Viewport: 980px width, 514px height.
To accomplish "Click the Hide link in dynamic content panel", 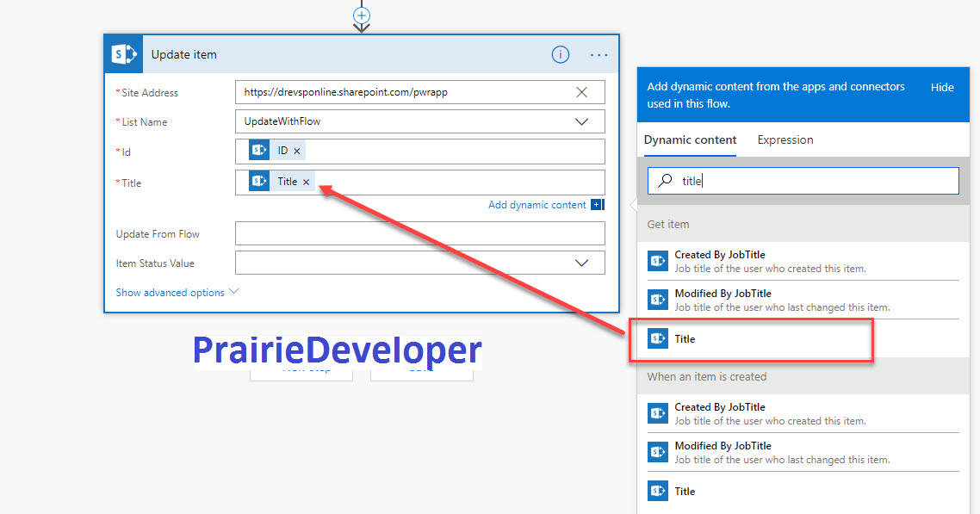I will click(x=942, y=88).
